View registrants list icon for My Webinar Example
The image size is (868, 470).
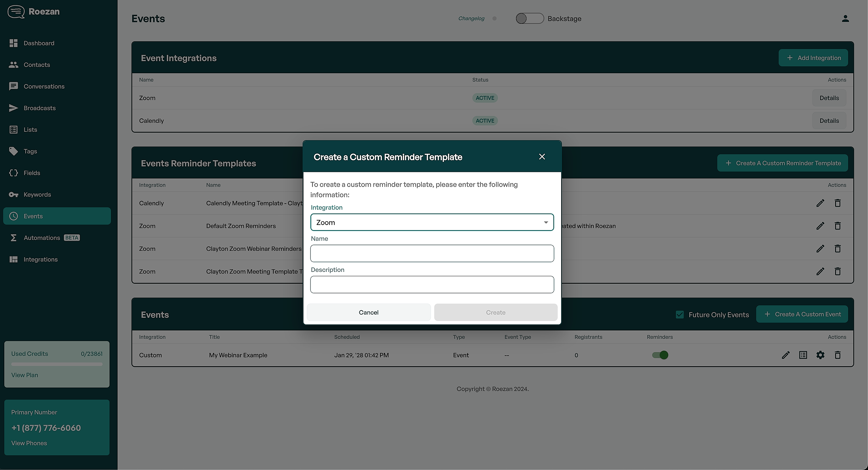[x=803, y=355]
